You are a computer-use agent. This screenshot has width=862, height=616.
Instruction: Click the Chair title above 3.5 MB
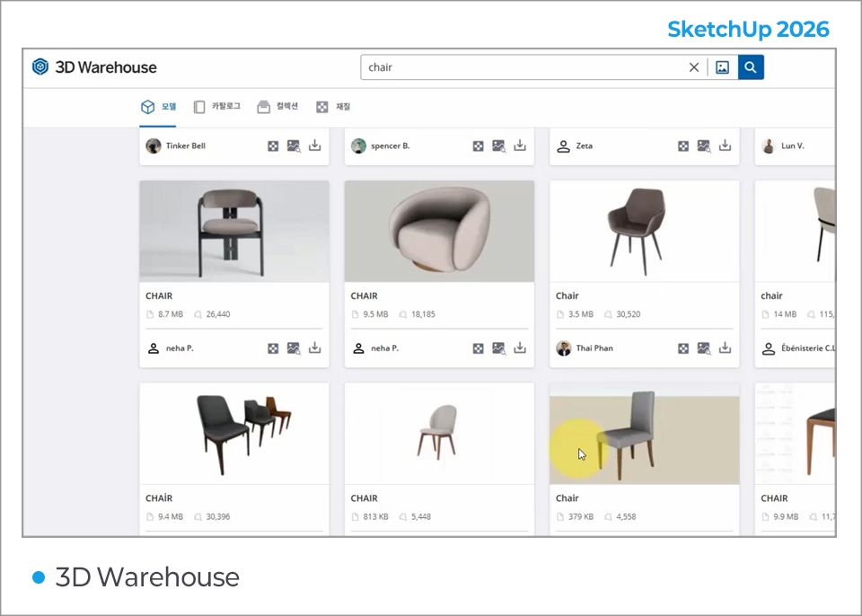point(567,296)
